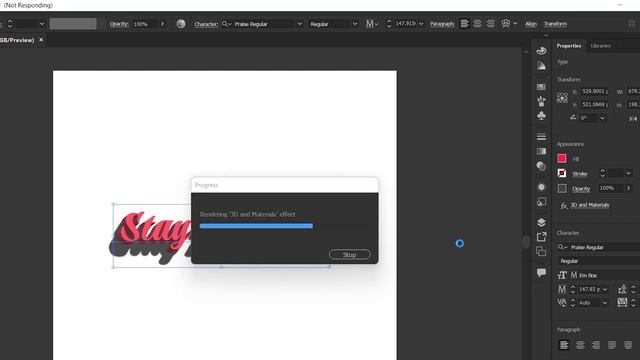Open the Stroke panel icon
The width and height of the screenshot is (640, 360).
(541, 136)
